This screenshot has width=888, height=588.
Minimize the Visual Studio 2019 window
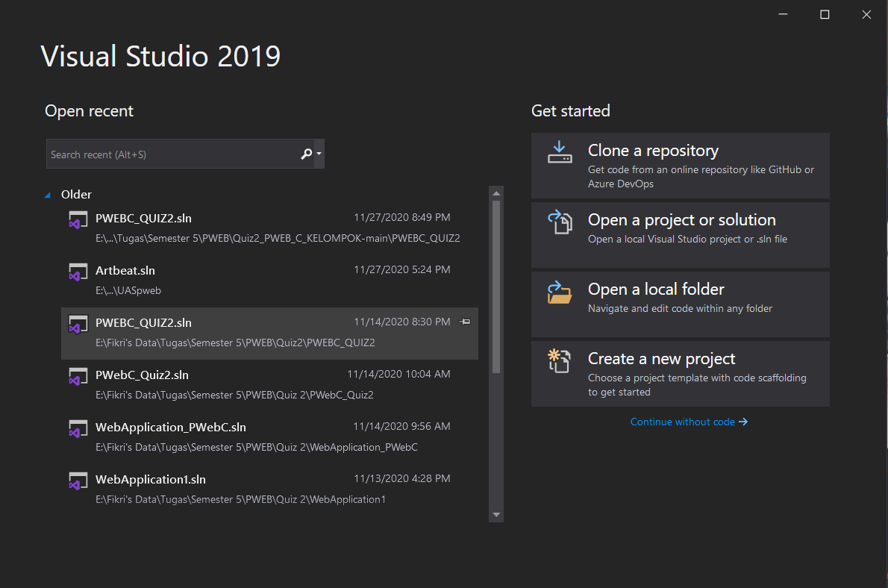click(x=784, y=15)
